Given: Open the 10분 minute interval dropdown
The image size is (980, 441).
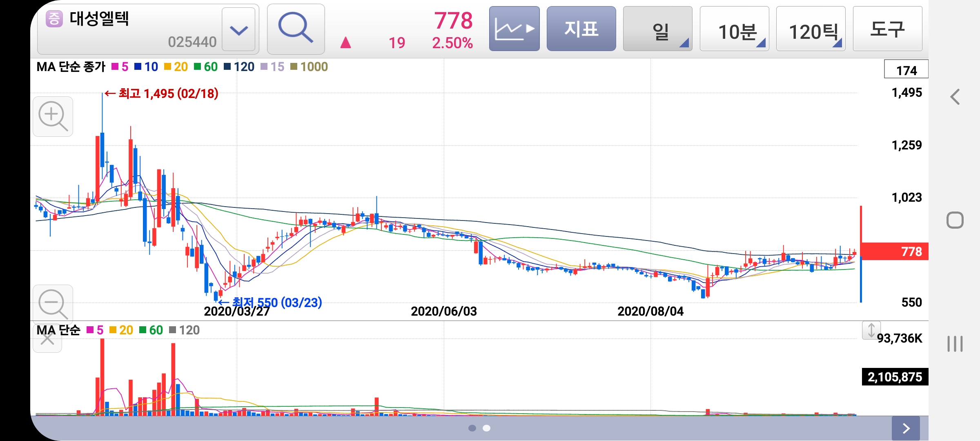Looking at the screenshot, I should coord(734,29).
